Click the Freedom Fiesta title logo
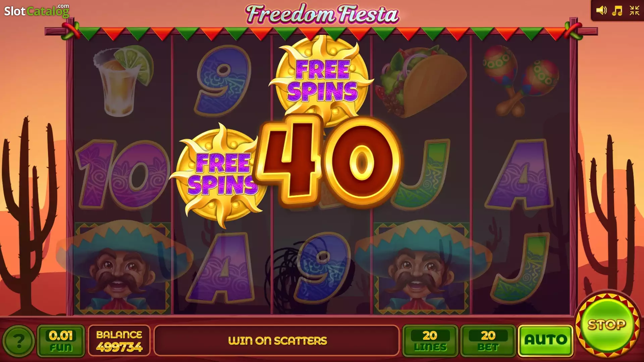This screenshot has width=644, height=362. point(322,14)
